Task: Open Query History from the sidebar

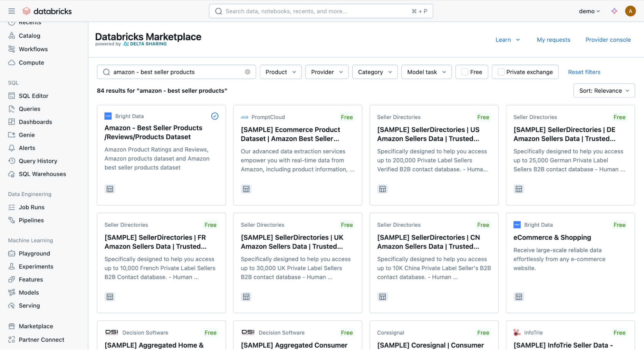Action: [37, 161]
